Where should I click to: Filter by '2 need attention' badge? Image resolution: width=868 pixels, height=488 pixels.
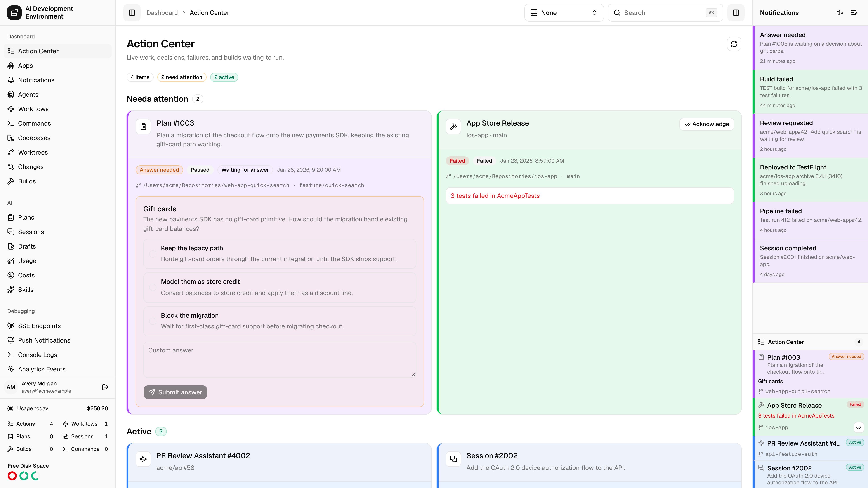182,77
